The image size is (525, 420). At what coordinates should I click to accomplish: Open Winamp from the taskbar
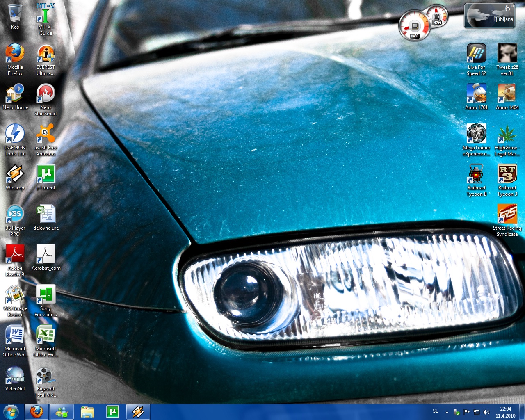click(x=138, y=412)
